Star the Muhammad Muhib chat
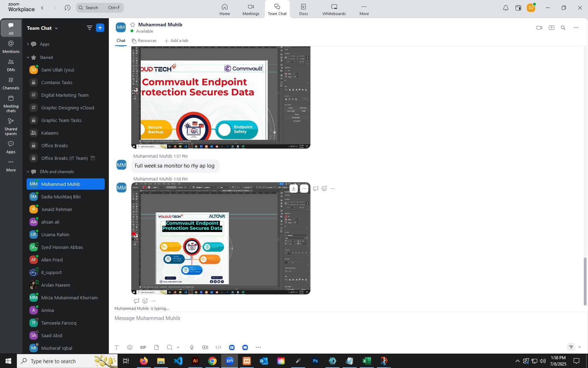Image resolution: width=588 pixels, height=368 pixels. (133, 25)
